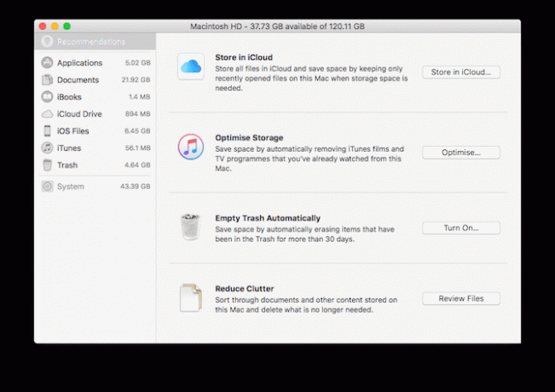
Task: Click Turn On... for Empty Trash
Action: click(x=461, y=228)
